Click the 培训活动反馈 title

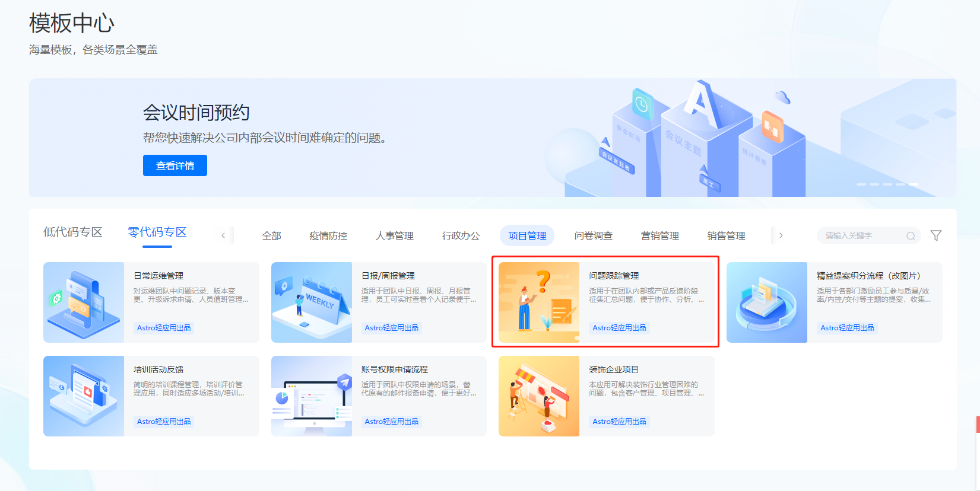tap(158, 369)
